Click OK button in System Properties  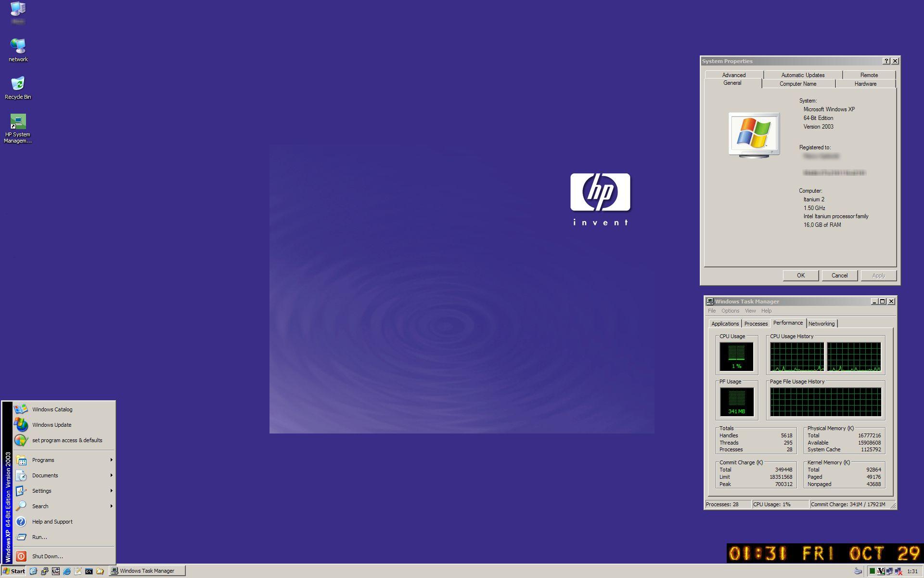[800, 276]
